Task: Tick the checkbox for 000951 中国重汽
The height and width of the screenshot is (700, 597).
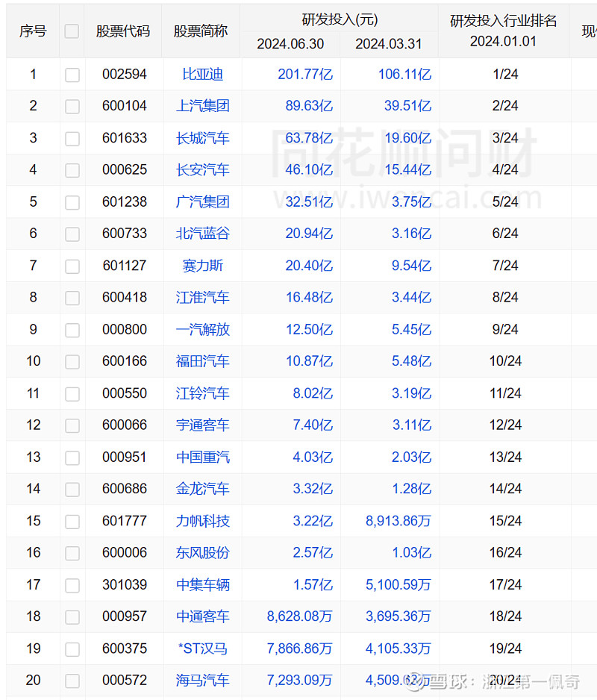Action: 72,457
